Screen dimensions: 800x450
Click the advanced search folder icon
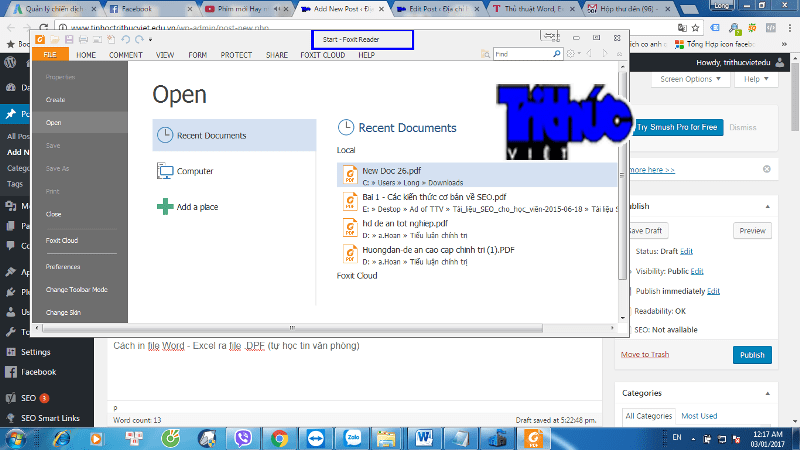point(485,54)
